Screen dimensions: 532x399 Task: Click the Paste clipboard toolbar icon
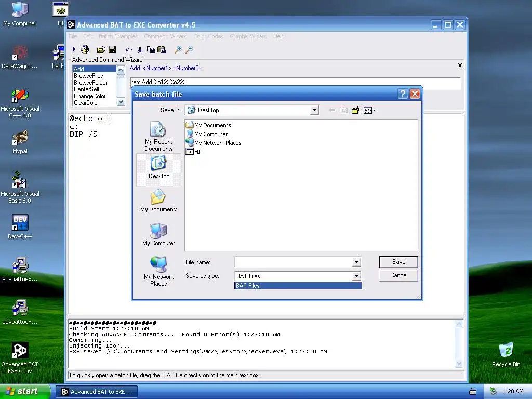coord(162,49)
